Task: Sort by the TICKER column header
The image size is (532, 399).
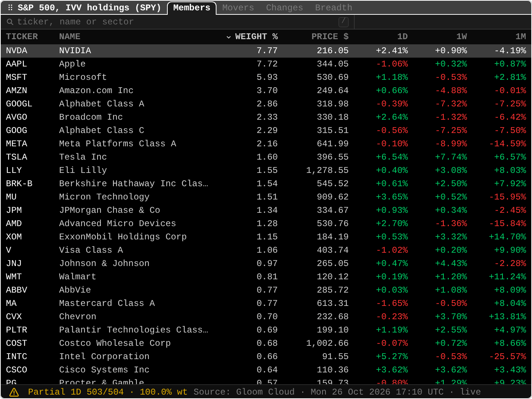Action: (22, 37)
